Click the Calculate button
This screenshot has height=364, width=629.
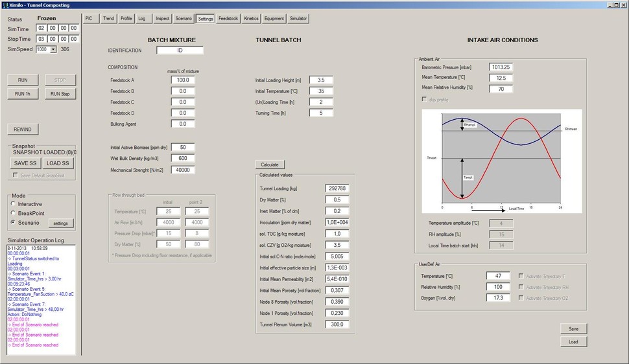coord(269,165)
